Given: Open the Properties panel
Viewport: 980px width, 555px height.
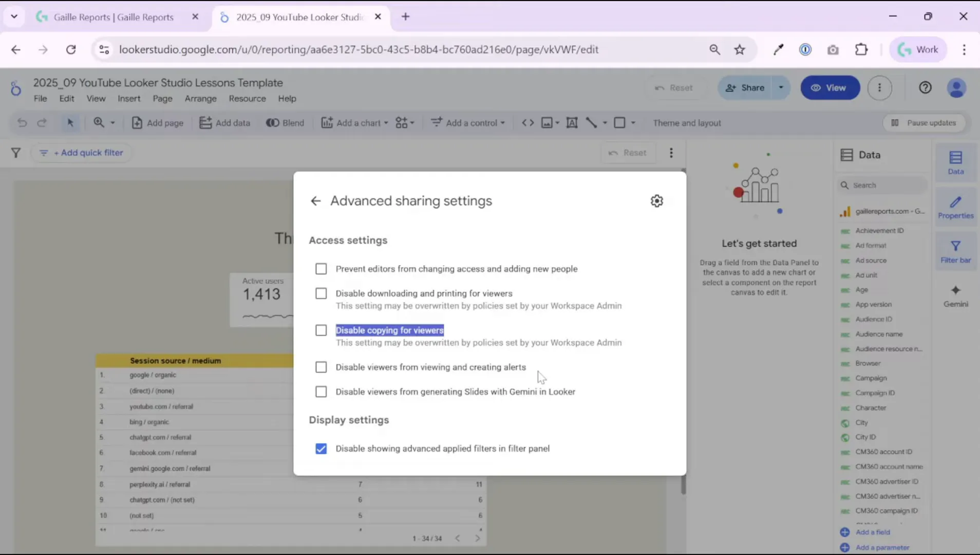Looking at the screenshot, I should coord(955,207).
